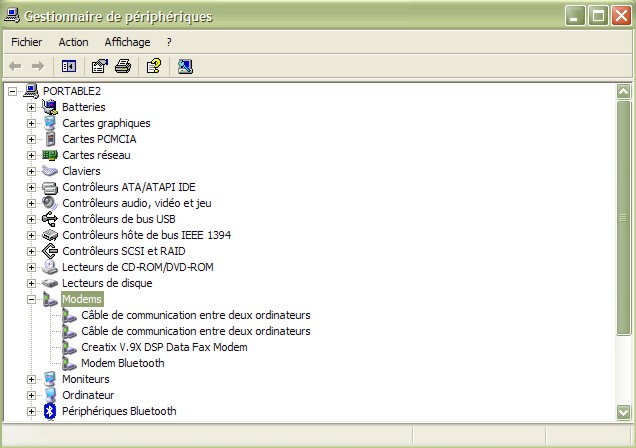Select Cartes graphiques in the tree

pos(106,123)
